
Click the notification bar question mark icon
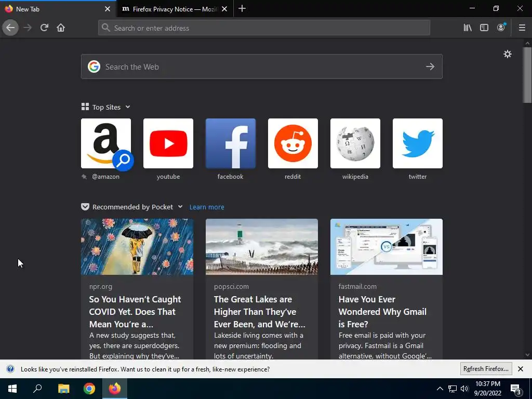pyautogui.click(x=10, y=369)
